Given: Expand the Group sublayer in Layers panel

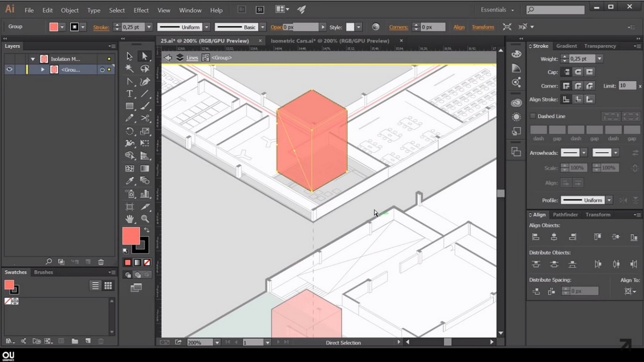Looking at the screenshot, I should point(43,70).
